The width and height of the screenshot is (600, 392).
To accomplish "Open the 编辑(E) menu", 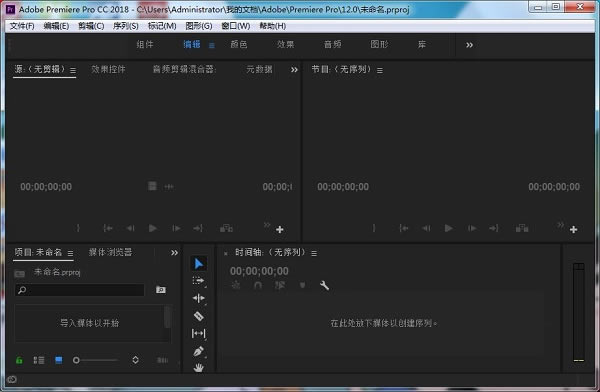I will [x=56, y=26].
